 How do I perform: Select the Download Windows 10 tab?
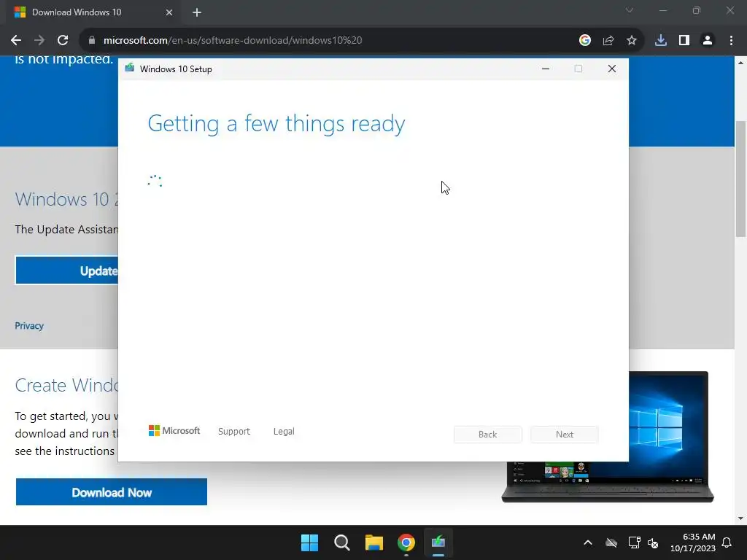coord(94,12)
